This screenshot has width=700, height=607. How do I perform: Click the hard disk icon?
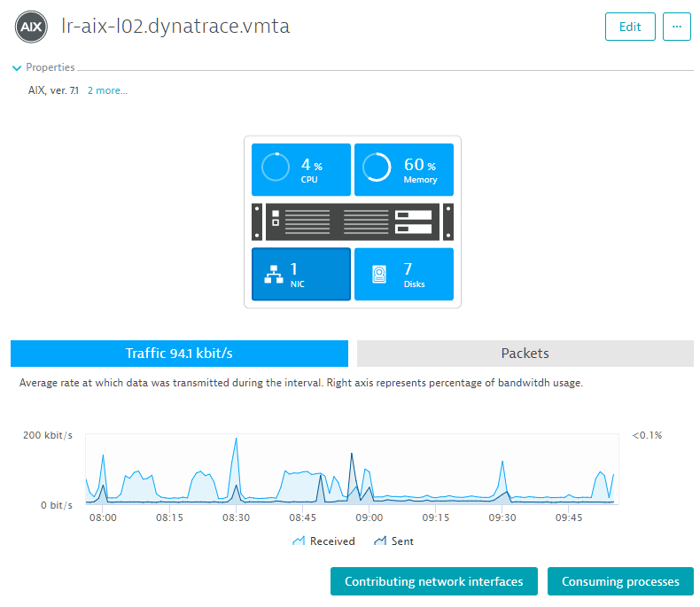(379, 275)
